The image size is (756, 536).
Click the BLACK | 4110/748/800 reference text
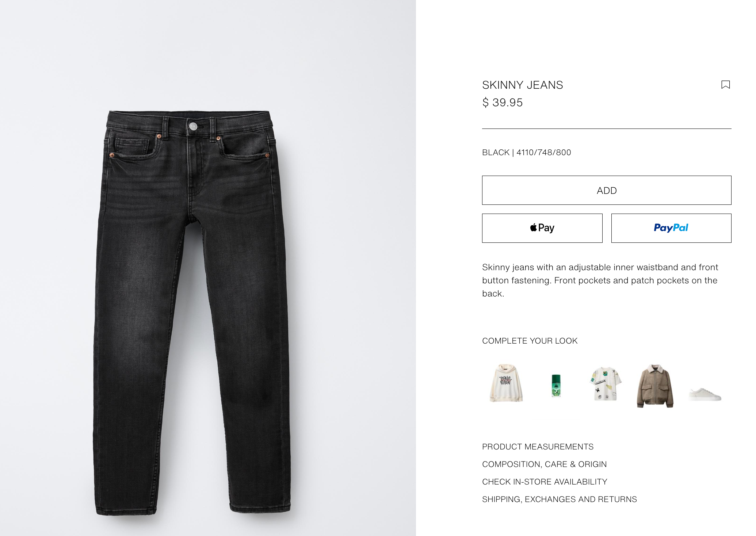(x=526, y=152)
